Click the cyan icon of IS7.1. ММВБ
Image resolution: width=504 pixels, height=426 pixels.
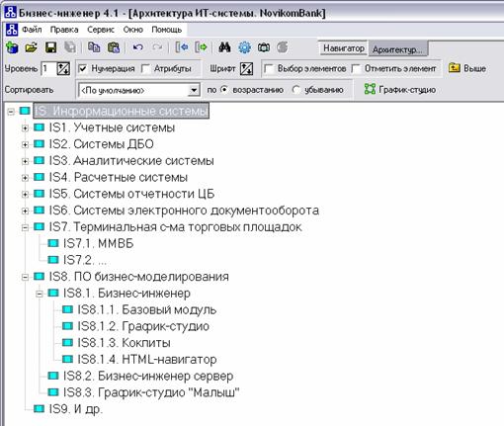(53, 243)
